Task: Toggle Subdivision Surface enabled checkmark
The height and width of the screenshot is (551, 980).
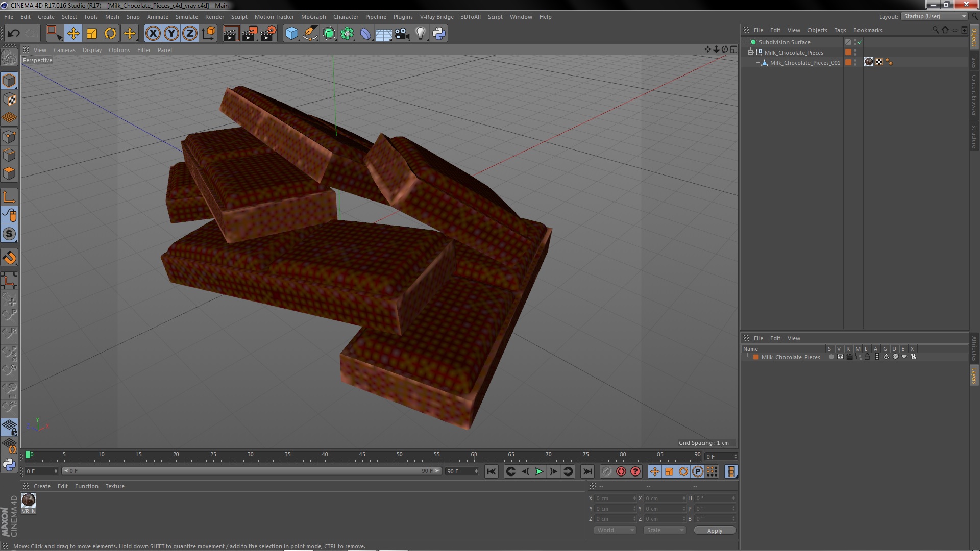Action: pos(860,42)
